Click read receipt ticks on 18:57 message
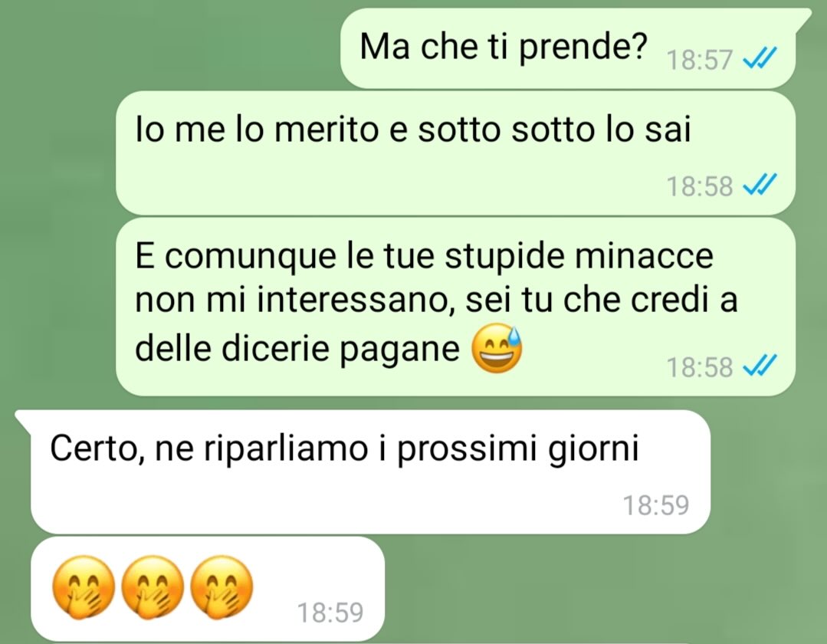Image resolution: width=827 pixels, height=644 pixels. (x=760, y=58)
